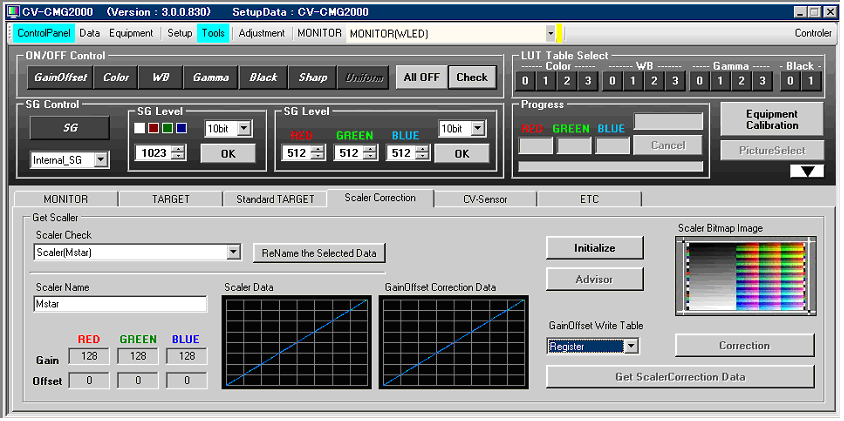
Task: Open the Internal_SG source dropdown
Action: click(x=101, y=160)
